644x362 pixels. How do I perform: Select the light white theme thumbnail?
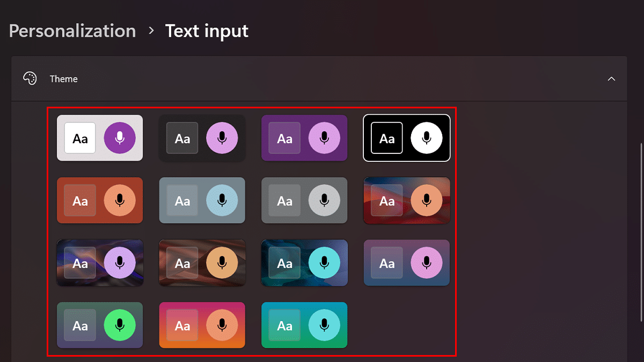[x=100, y=138]
